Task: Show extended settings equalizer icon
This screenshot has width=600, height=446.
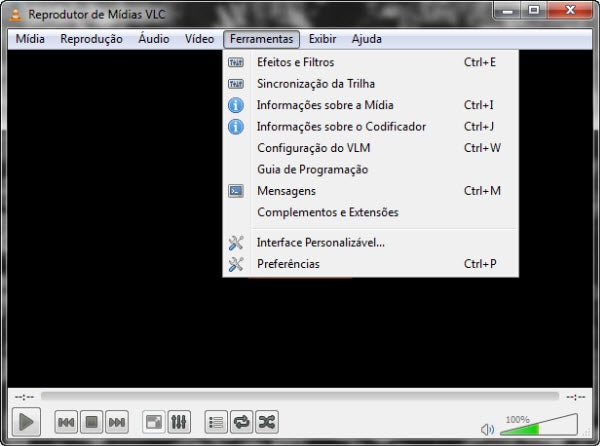Action: tap(179, 423)
